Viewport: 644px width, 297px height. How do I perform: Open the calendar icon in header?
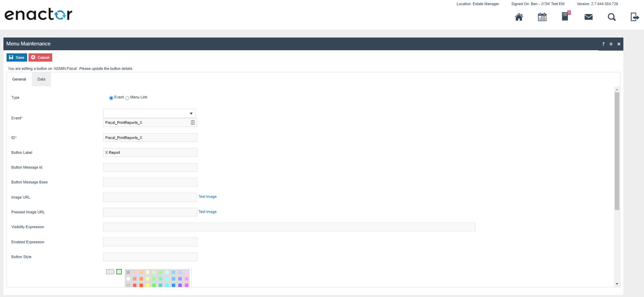point(542,17)
